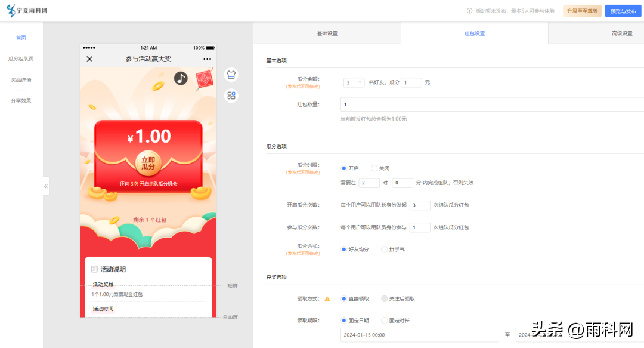Click the shirt theme icon beside phone
644x348 pixels.
[231, 75]
